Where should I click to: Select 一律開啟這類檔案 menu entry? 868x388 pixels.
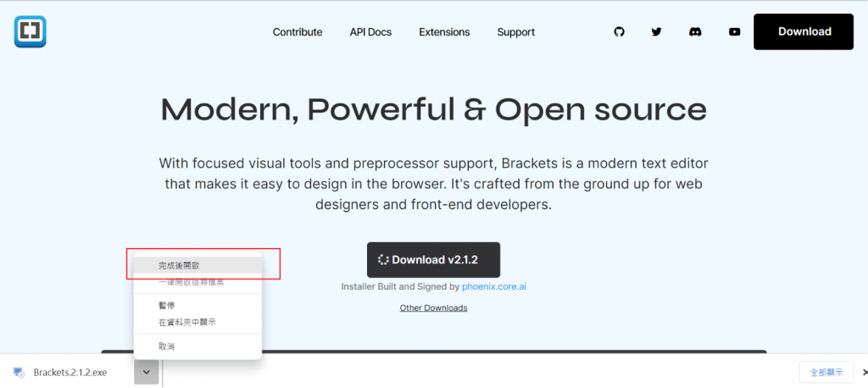pos(198,282)
